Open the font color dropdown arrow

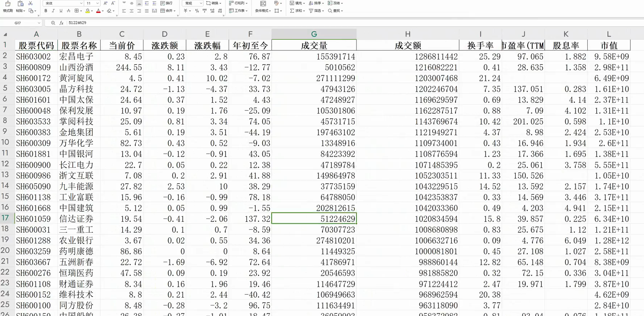tap(103, 11)
